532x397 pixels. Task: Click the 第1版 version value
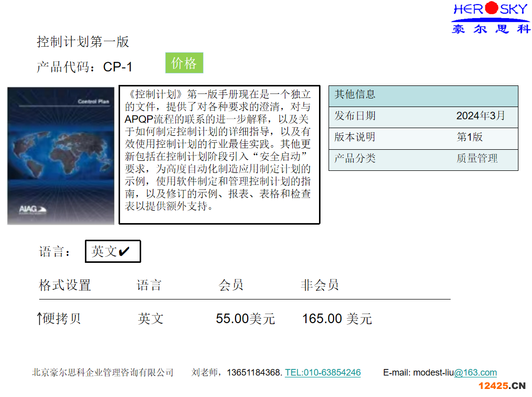(470, 137)
